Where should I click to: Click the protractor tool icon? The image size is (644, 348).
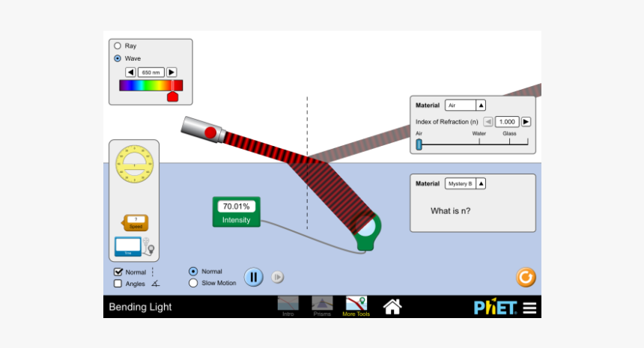[135, 164]
